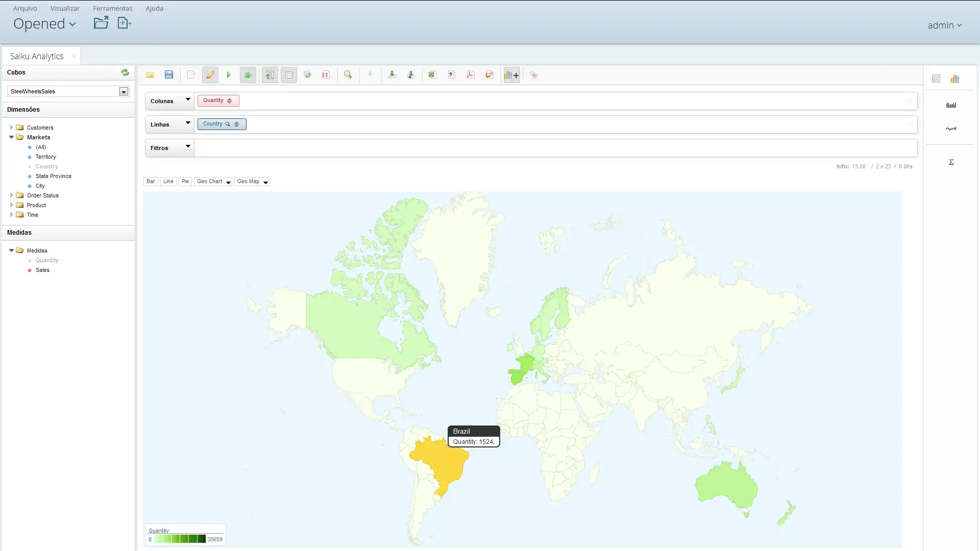Switch chart type to Line
The height and width of the screenshot is (551, 980).
coord(168,182)
